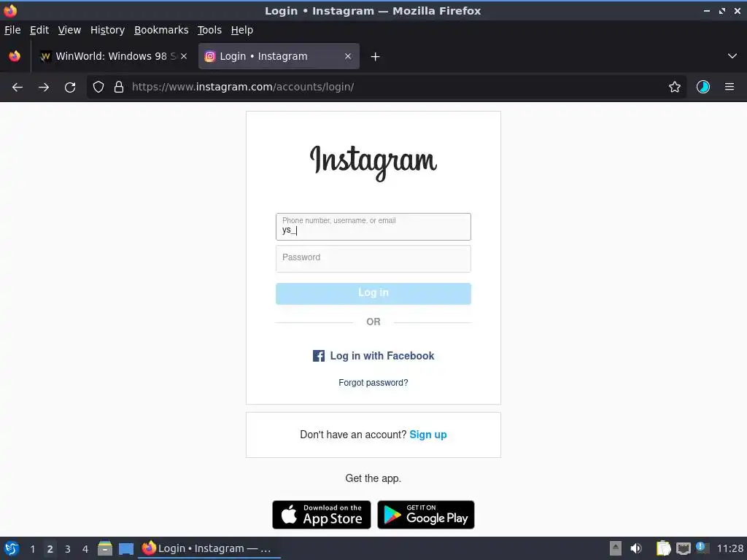Close the WinWorld Windows 98 tab
The width and height of the screenshot is (747, 560).
coord(184,56)
